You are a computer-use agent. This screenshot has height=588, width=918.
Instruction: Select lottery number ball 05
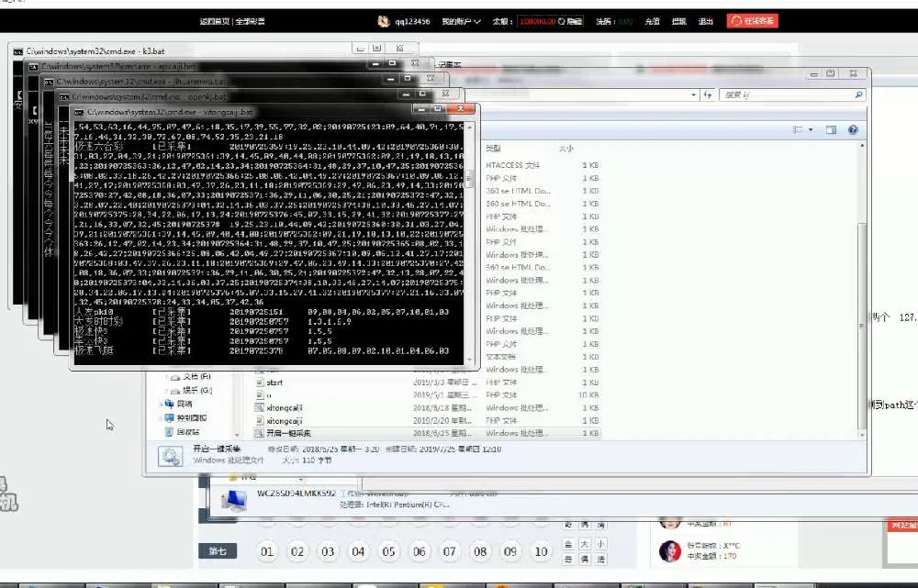click(389, 553)
